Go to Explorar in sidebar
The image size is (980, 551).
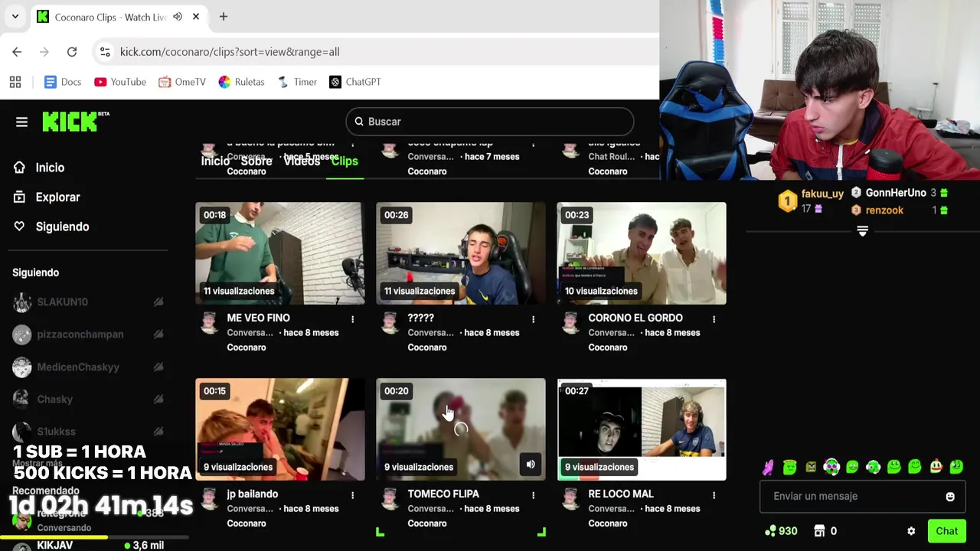[48, 197]
